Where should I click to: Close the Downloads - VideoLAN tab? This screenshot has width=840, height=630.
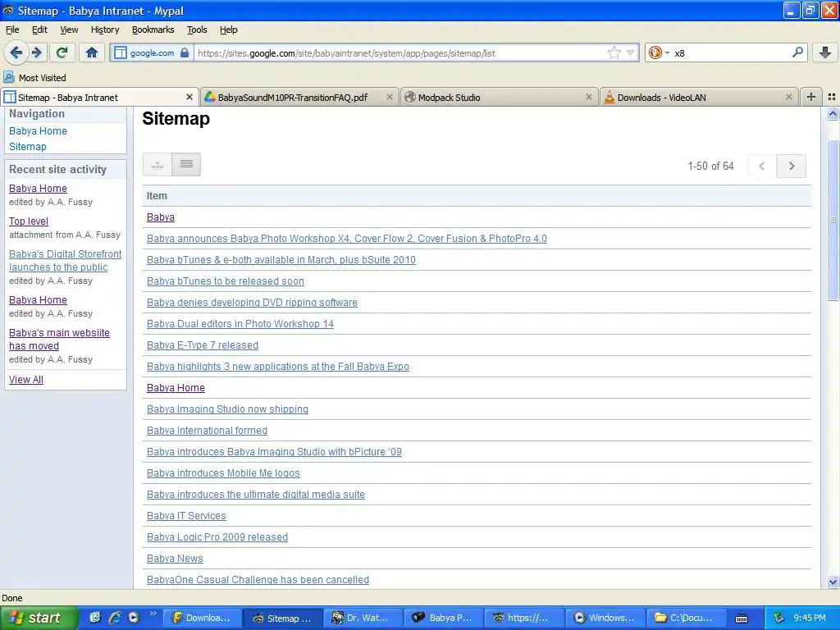tap(788, 97)
